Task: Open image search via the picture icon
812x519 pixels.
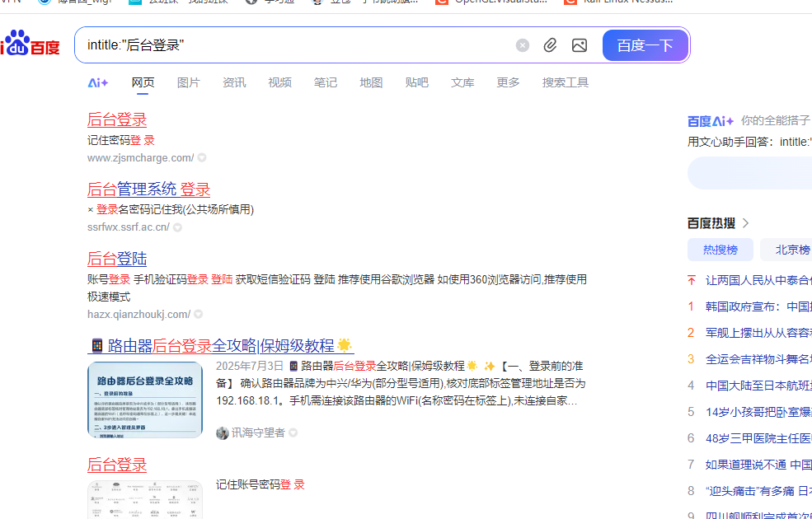Action: click(579, 45)
